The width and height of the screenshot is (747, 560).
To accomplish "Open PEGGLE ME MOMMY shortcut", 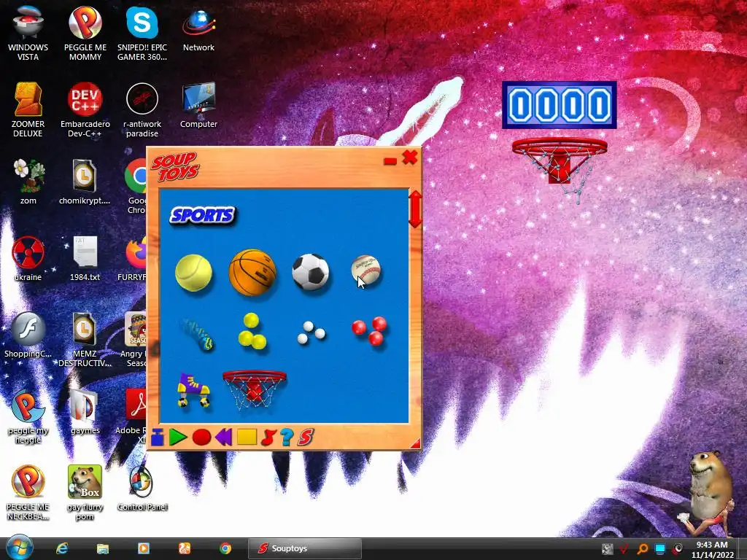I will (x=85, y=34).
